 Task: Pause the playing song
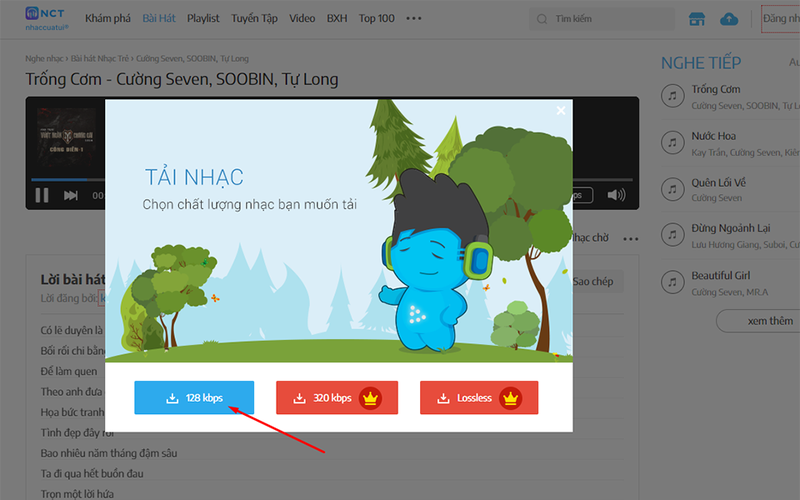[x=42, y=195]
